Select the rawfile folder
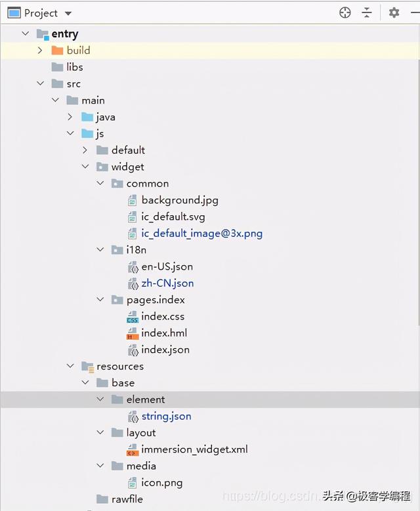 (x=127, y=499)
